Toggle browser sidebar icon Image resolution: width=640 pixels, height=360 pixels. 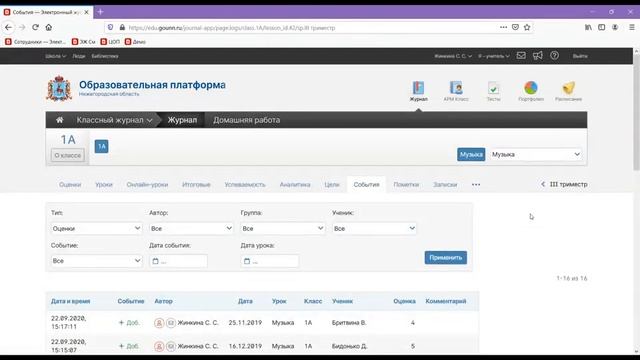[x=602, y=27]
